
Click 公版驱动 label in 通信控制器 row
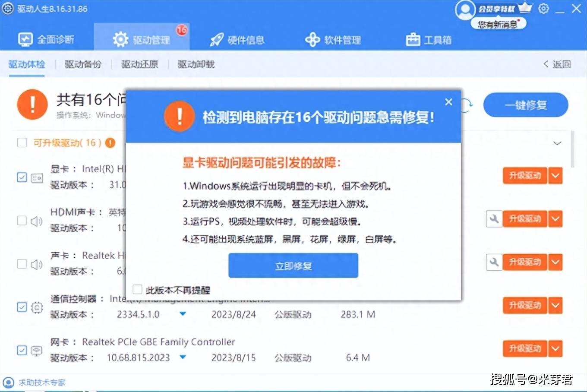[293, 314]
